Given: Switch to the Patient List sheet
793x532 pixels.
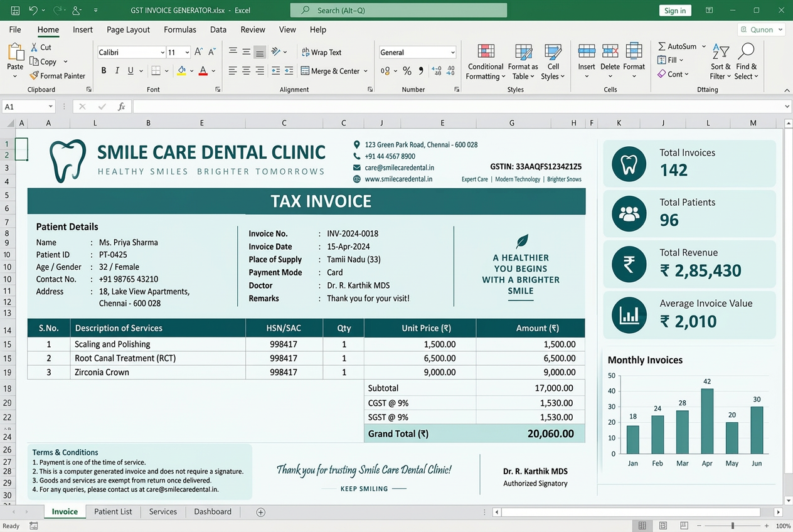Looking at the screenshot, I should (113, 512).
